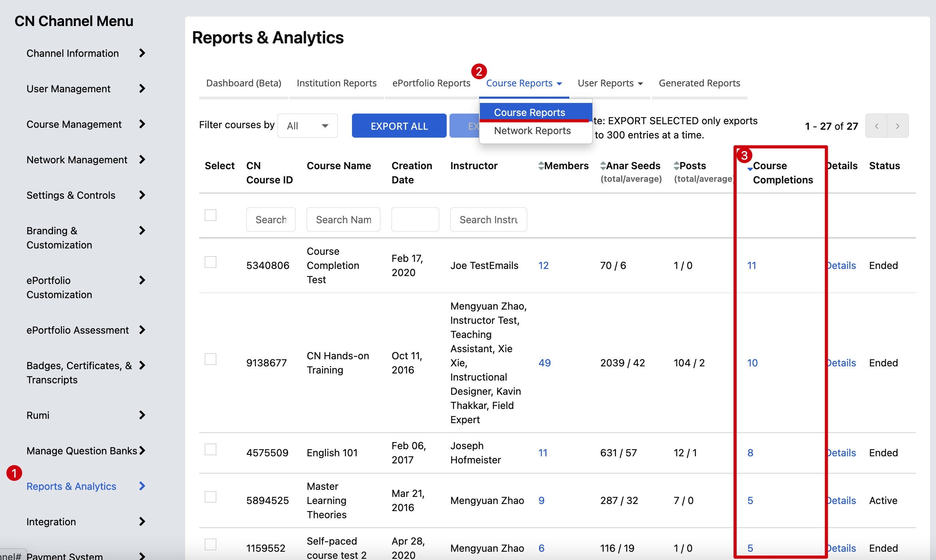Expand the Reports & Analytics chevron

pyautogui.click(x=142, y=486)
